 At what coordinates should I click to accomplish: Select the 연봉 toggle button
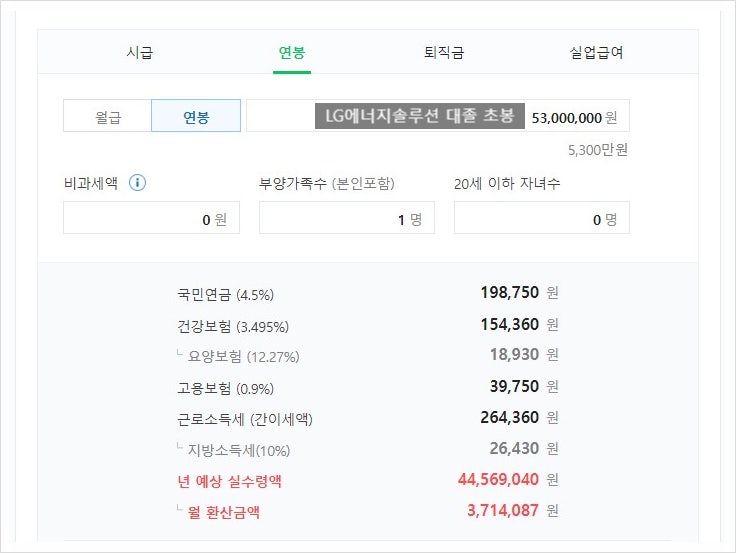click(x=196, y=116)
